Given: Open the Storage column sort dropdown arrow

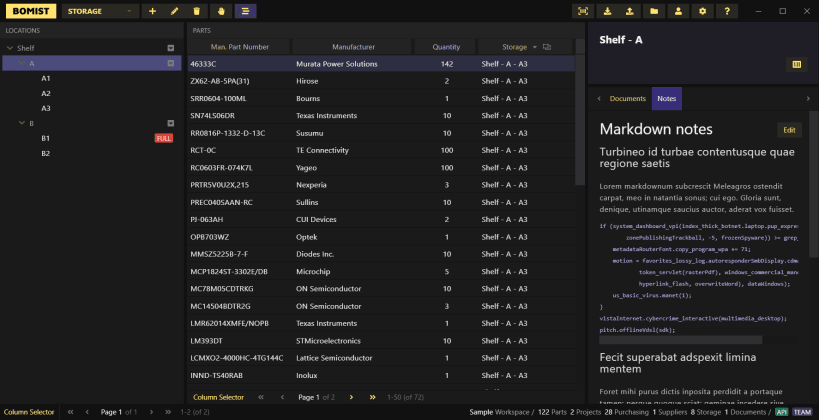Looking at the screenshot, I should click(x=535, y=48).
